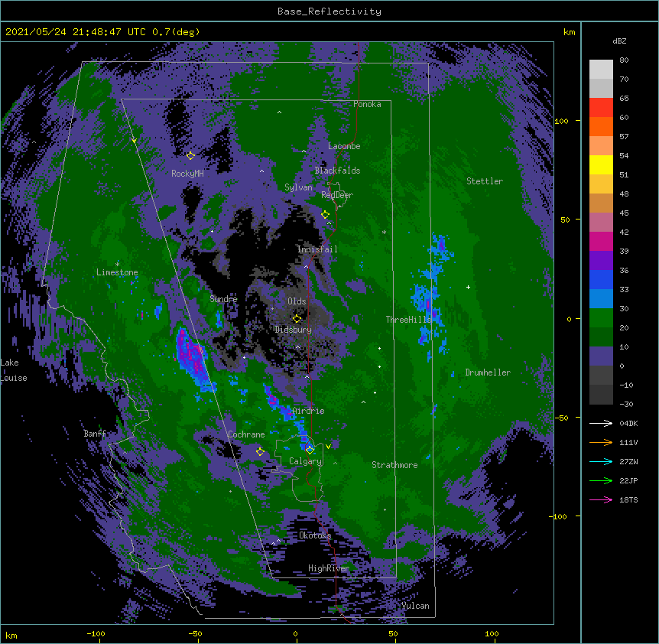Click the 39 dBZ purple color swatch
This screenshot has width=659, height=644.
tap(601, 261)
